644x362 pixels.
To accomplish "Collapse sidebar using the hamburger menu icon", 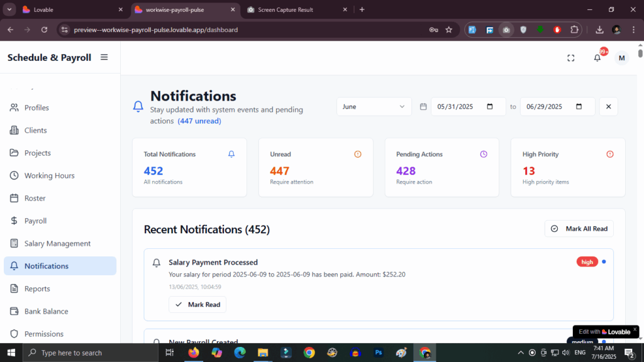I will 104,57.
